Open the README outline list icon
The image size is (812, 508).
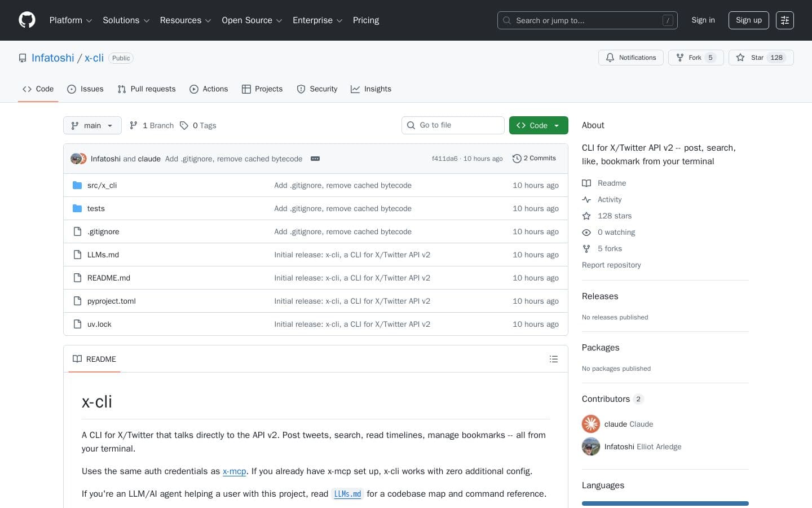click(x=554, y=359)
